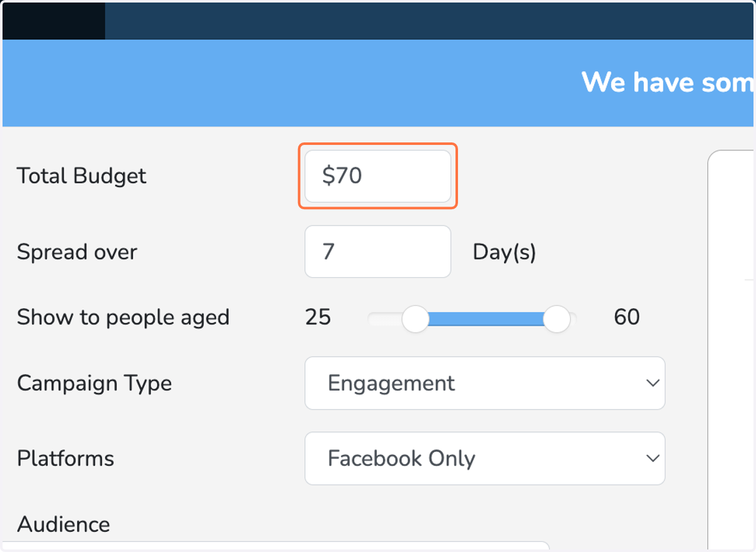Click the Total Budget label
The image size is (756, 552).
click(81, 176)
